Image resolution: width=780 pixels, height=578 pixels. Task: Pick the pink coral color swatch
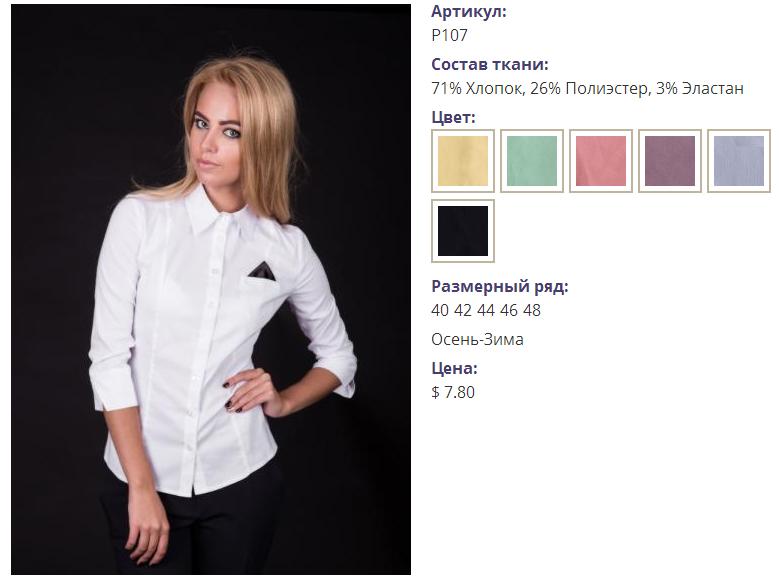click(x=601, y=161)
